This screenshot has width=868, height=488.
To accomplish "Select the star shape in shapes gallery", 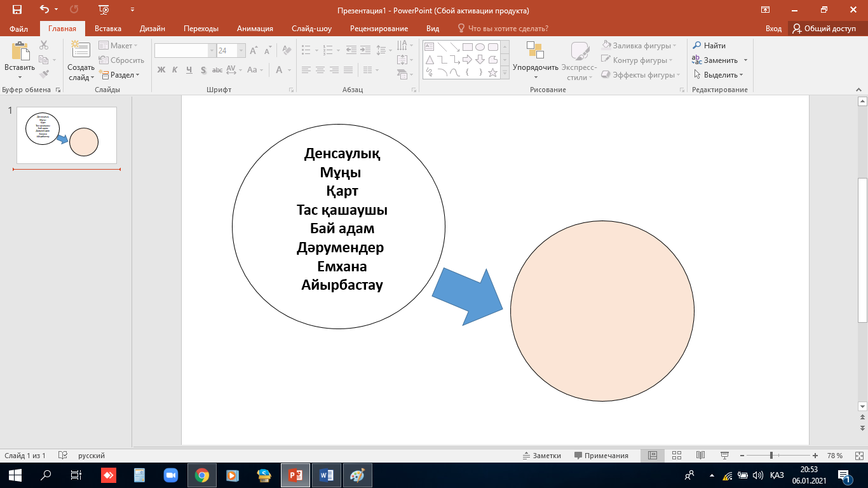I will 492,72.
